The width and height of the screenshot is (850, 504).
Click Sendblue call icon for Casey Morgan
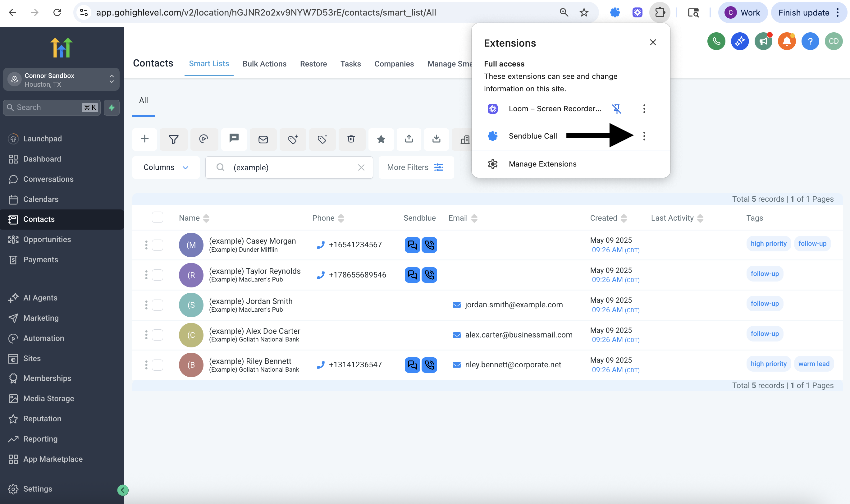429,245
